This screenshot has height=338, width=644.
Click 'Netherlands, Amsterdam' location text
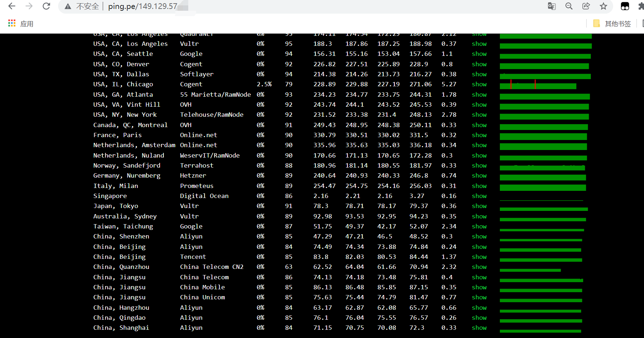[x=134, y=145]
